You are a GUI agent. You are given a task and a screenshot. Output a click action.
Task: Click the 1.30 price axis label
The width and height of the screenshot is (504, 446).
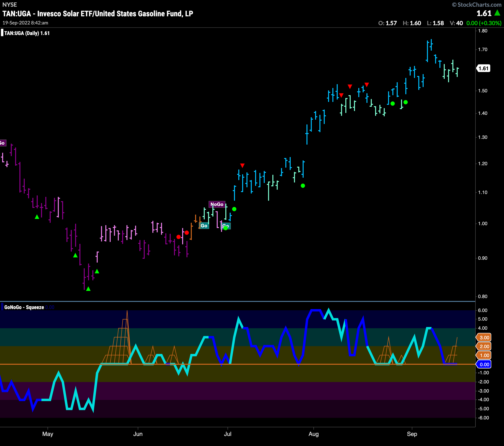tap(483, 137)
